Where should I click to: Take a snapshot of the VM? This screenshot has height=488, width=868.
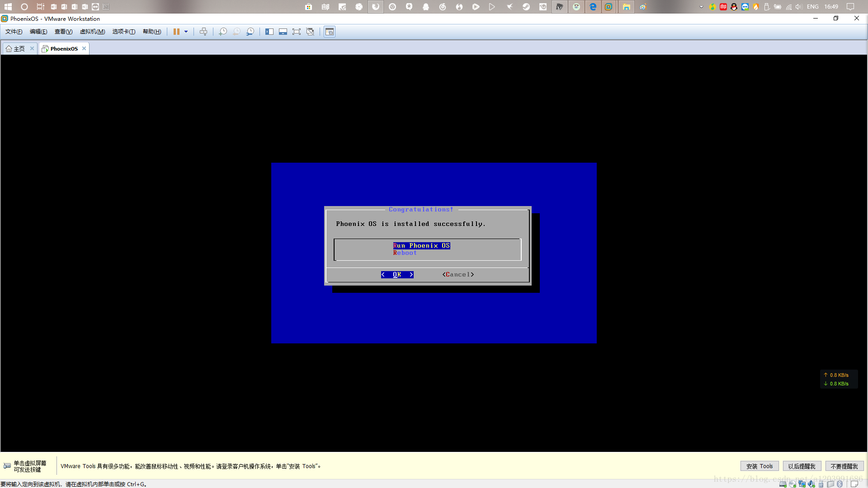tap(223, 32)
